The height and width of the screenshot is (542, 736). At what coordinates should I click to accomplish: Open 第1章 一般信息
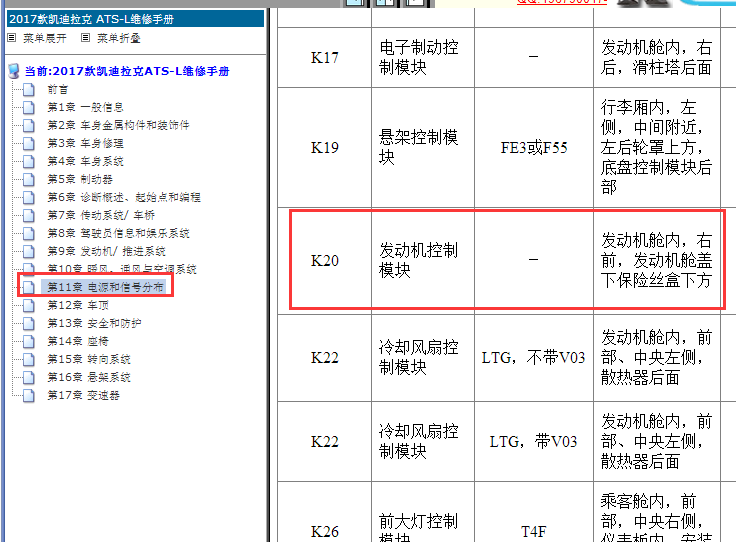pos(85,107)
